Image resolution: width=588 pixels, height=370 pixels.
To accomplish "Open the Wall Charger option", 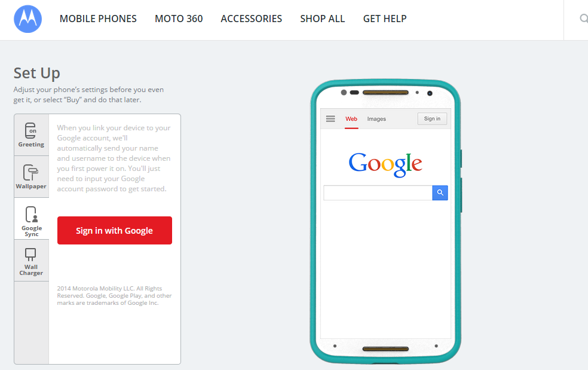I will tap(32, 261).
